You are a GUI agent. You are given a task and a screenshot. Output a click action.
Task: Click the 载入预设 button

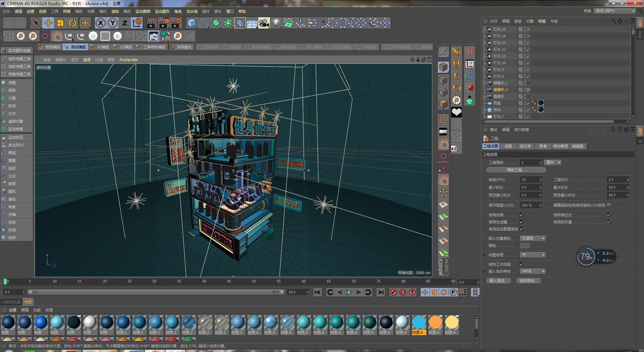coord(498,280)
